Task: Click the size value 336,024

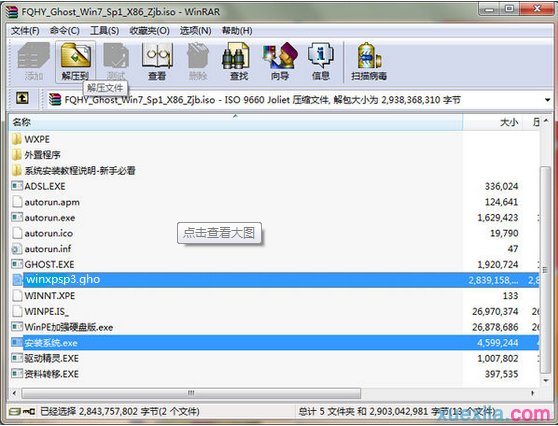Action: point(501,186)
